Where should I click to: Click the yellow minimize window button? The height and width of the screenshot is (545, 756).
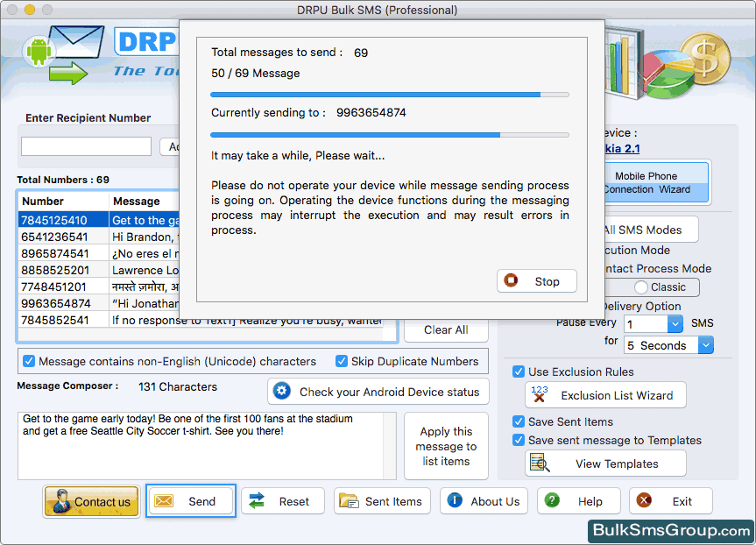click(30, 9)
